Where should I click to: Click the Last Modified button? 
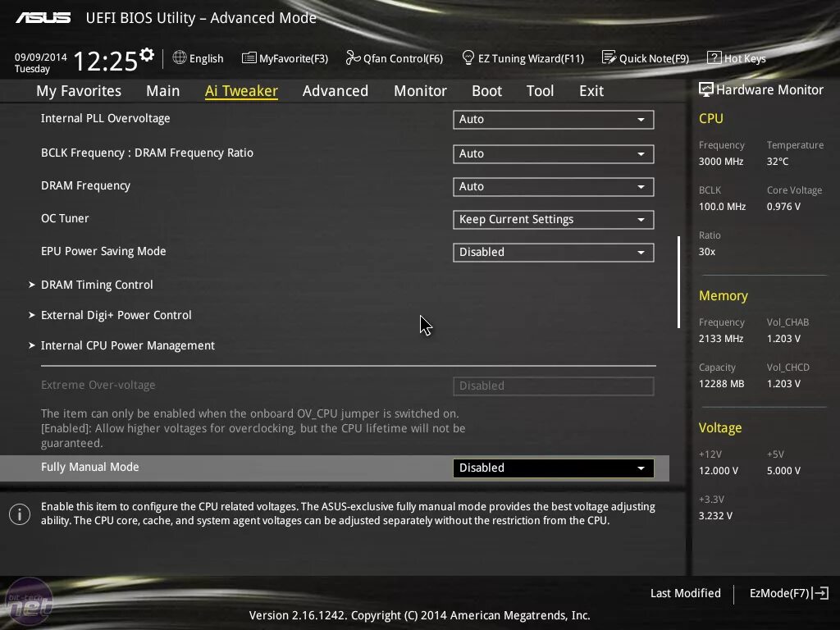pyautogui.click(x=686, y=593)
